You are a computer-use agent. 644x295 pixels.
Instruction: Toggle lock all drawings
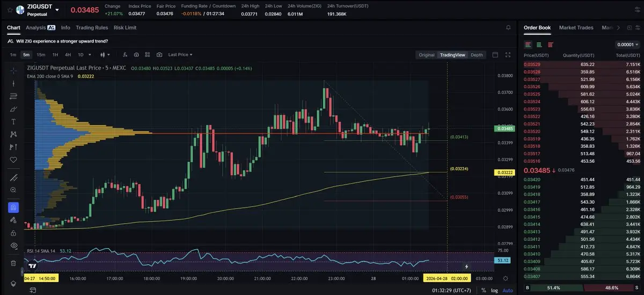13,233
